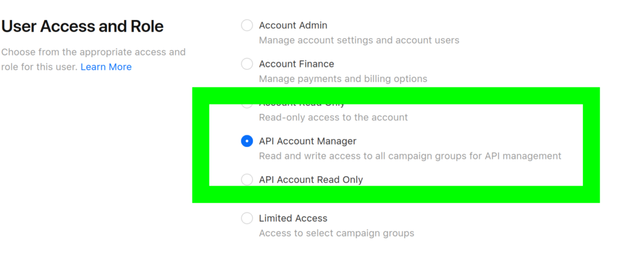Click the 'Limited Access' label text
This screenshot has width=644, height=269.
tap(293, 218)
